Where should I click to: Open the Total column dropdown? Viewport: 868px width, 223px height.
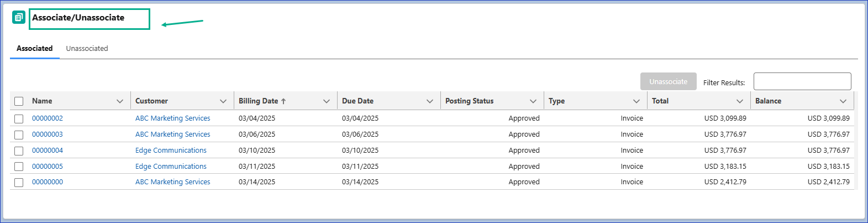click(740, 101)
